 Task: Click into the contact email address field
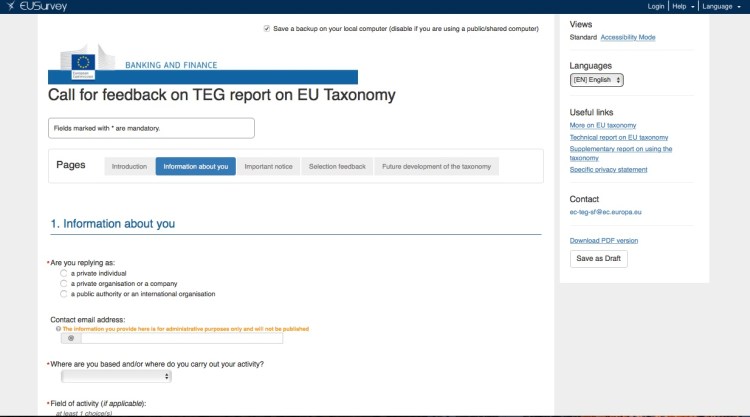tap(182, 338)
